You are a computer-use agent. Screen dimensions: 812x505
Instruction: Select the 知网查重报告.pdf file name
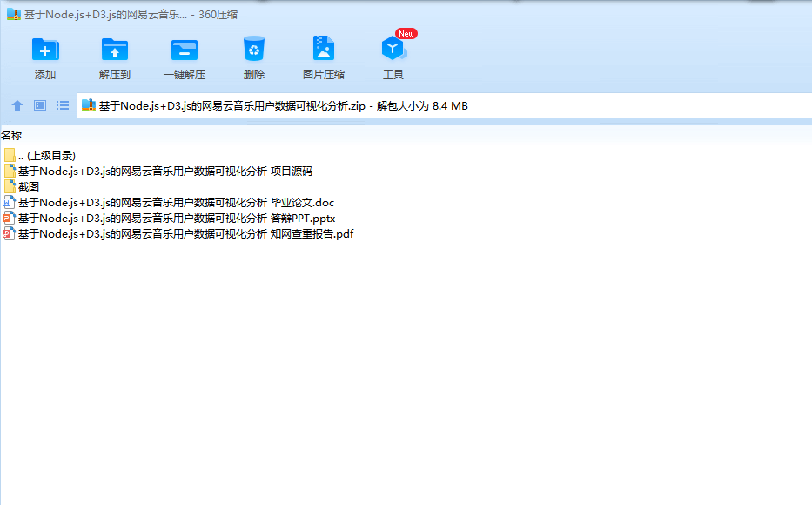coord(186,233)
